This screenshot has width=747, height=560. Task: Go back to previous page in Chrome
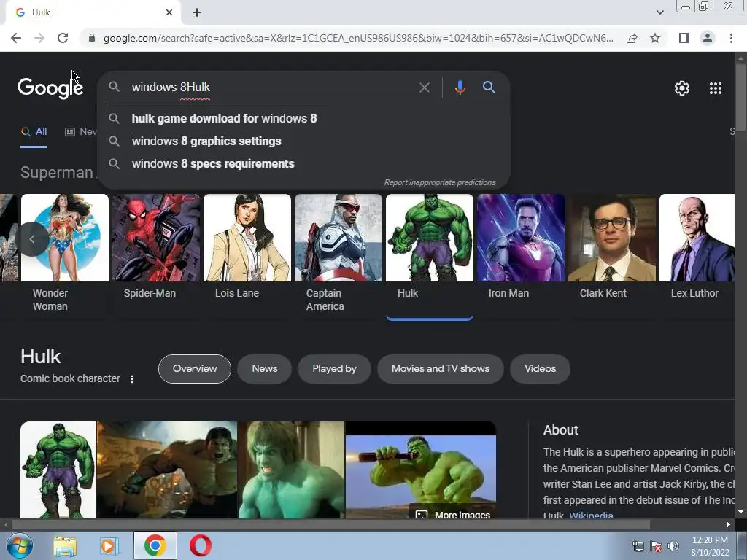click(x=16, y=38)
